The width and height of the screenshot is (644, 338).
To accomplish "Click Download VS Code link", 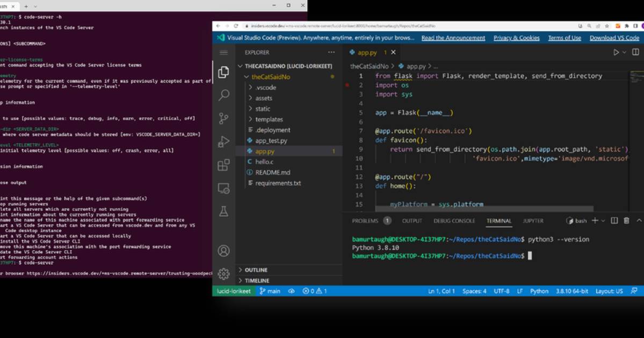I will pyautogui.click(x=614, y=38).
